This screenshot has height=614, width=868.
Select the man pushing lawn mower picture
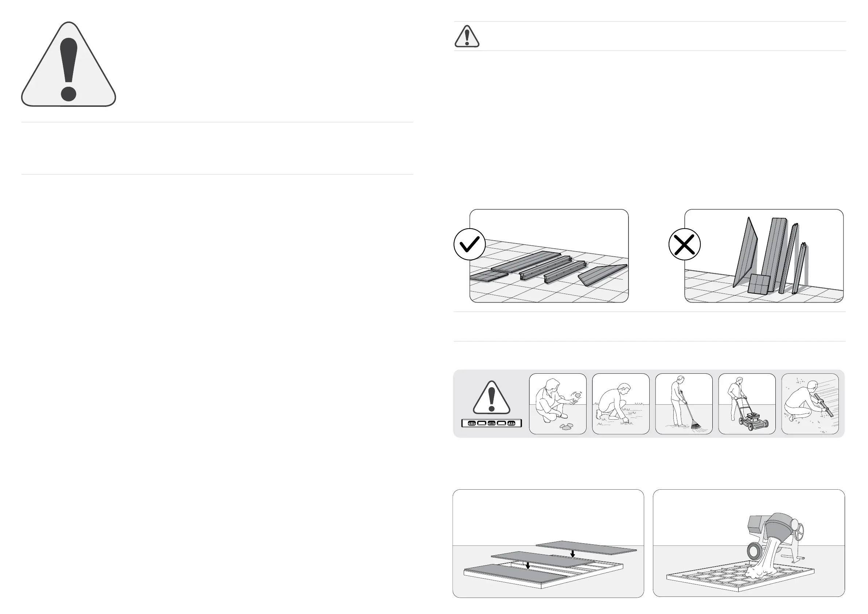(747, 404)
